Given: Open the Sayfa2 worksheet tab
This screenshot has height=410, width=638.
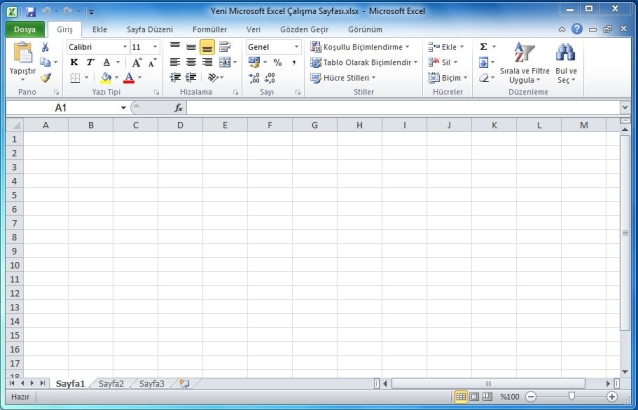Looking at the screenshot, I should [x=111, y=383].
